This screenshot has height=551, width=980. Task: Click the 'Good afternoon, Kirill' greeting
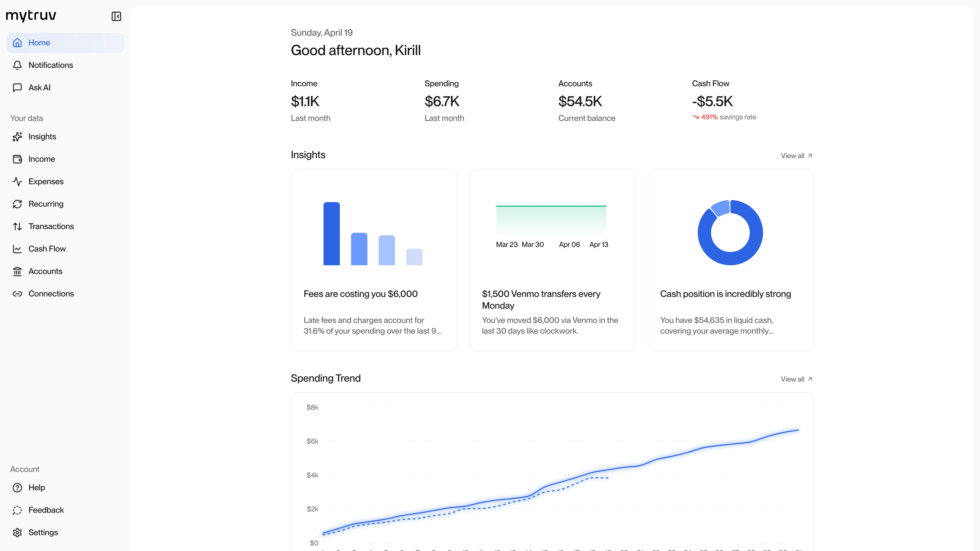[x=356, y=50]
